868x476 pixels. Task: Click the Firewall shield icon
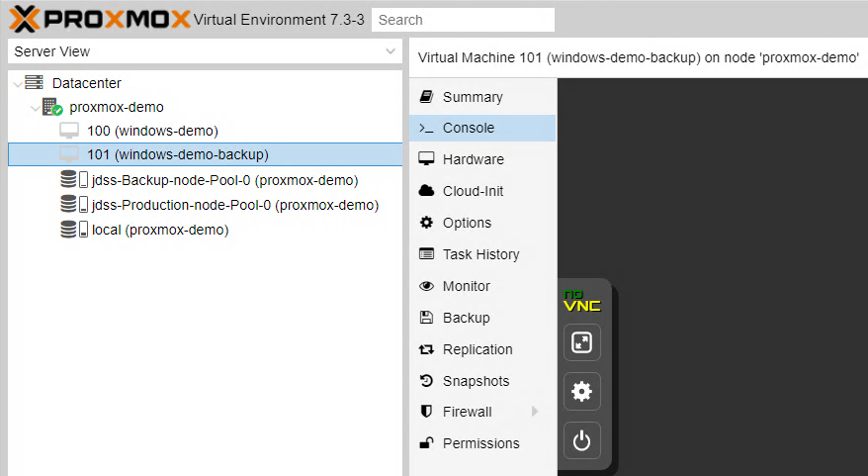(426, 411)
